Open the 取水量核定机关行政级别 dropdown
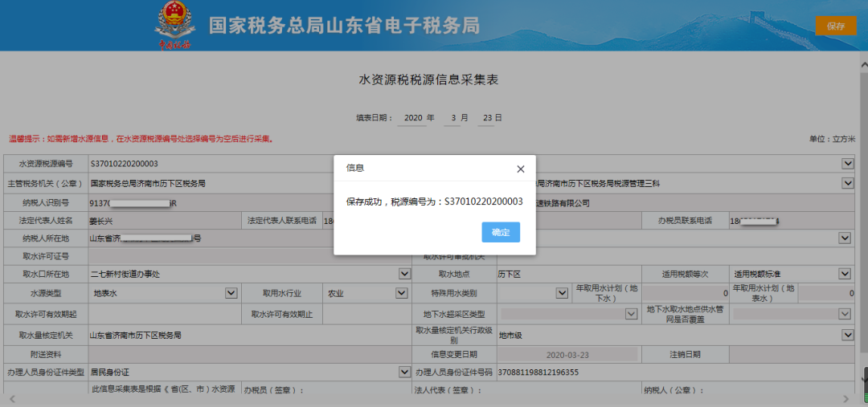 tap(847, 335)
